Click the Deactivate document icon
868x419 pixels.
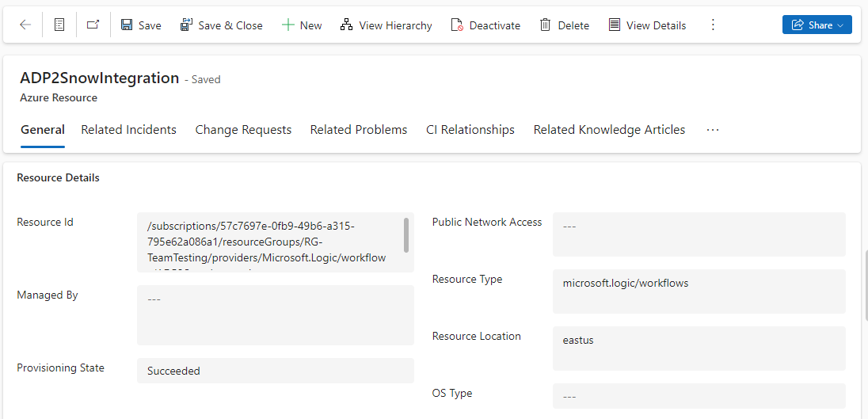point(457,25)
